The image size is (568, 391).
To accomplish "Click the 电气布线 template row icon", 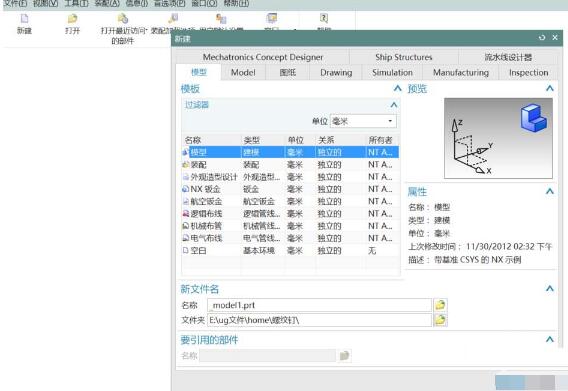I will pyautogui.click(x=185, y=238).
